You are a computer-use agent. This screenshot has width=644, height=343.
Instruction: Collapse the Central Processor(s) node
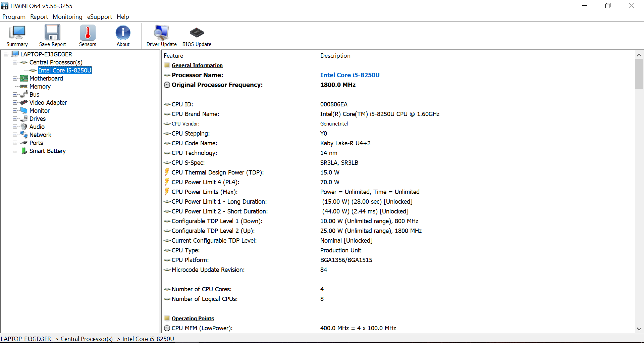coord(15,62)
